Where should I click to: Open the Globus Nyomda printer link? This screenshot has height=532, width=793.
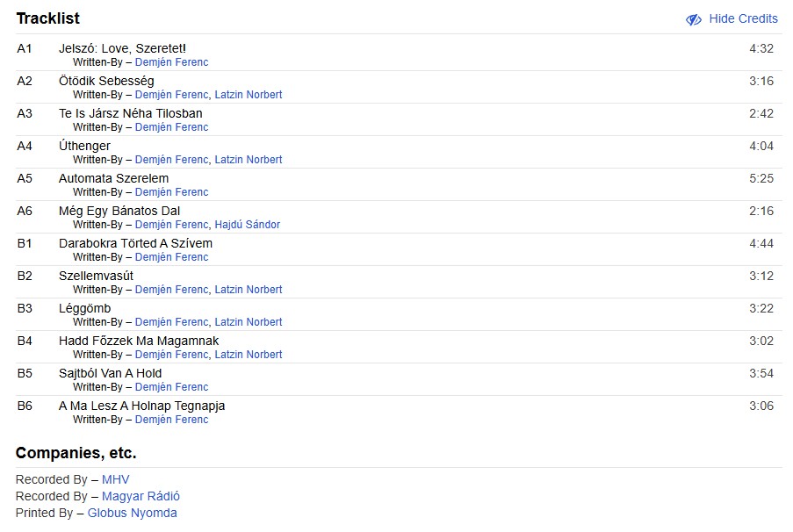[132, 514]
